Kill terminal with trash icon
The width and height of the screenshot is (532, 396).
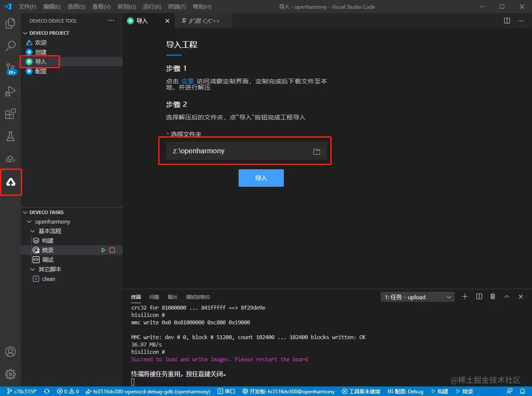[493, 297]
